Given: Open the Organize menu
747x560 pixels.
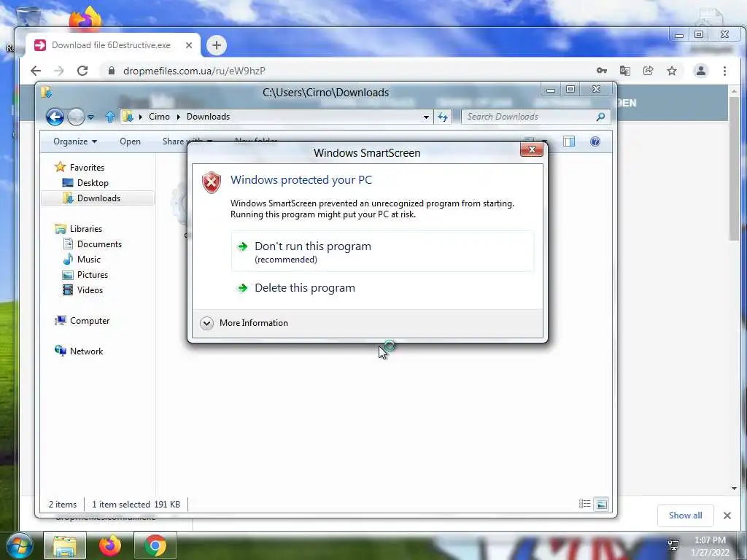Looking at the screenshot, I should (75, 141).
